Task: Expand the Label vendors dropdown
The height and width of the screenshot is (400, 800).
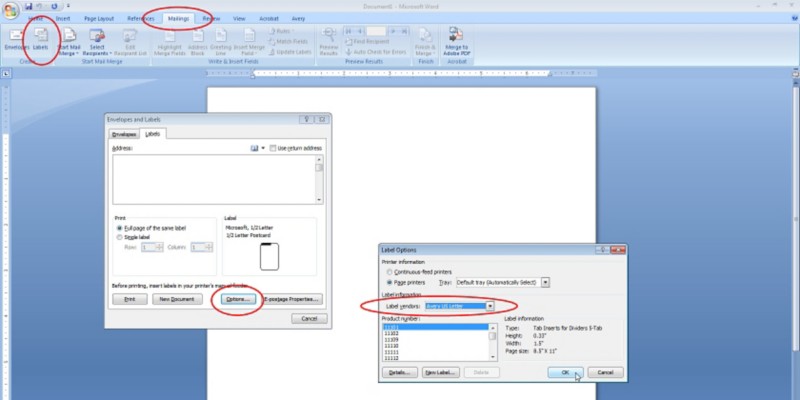Action: (490, 305)
